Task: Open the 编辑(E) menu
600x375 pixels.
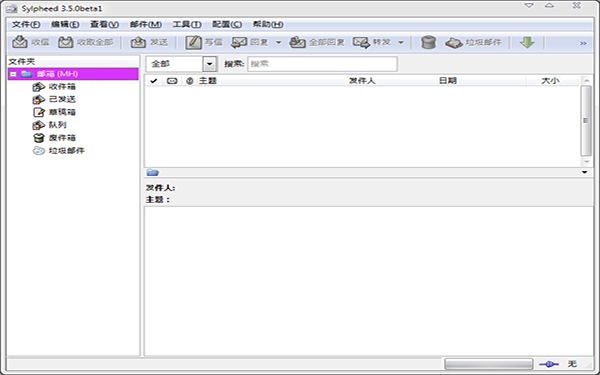Action: point(65,24)
